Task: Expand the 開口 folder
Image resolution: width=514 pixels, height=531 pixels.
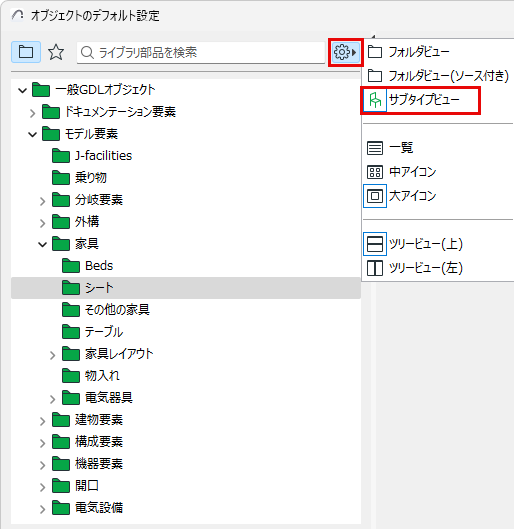Action: click(42, 487)
